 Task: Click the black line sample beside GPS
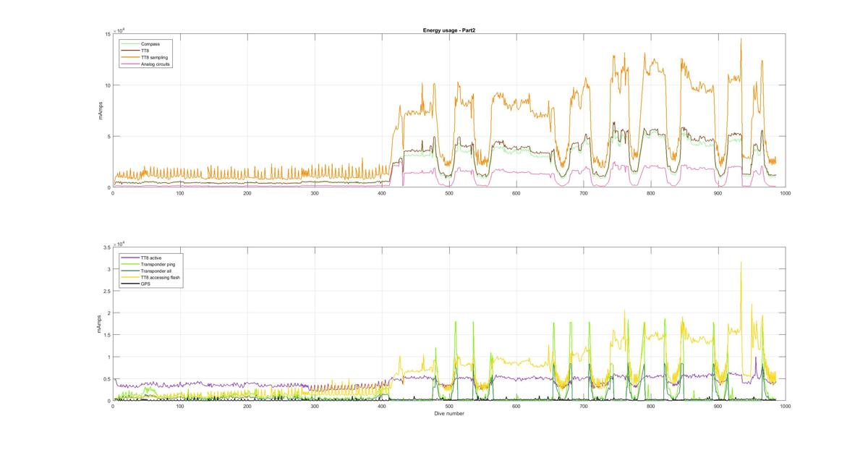pos(130,284)
